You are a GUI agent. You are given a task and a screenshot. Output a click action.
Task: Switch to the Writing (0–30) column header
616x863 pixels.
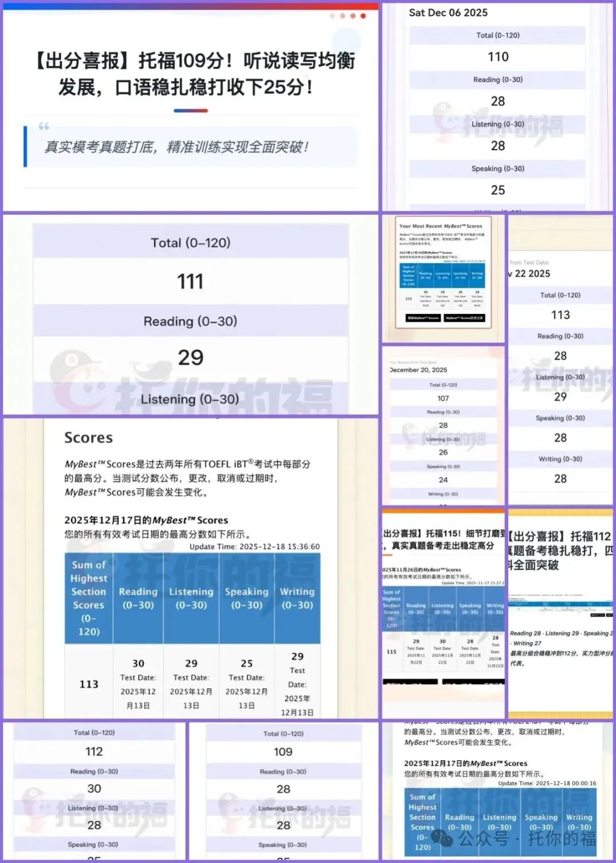point(297,598)
